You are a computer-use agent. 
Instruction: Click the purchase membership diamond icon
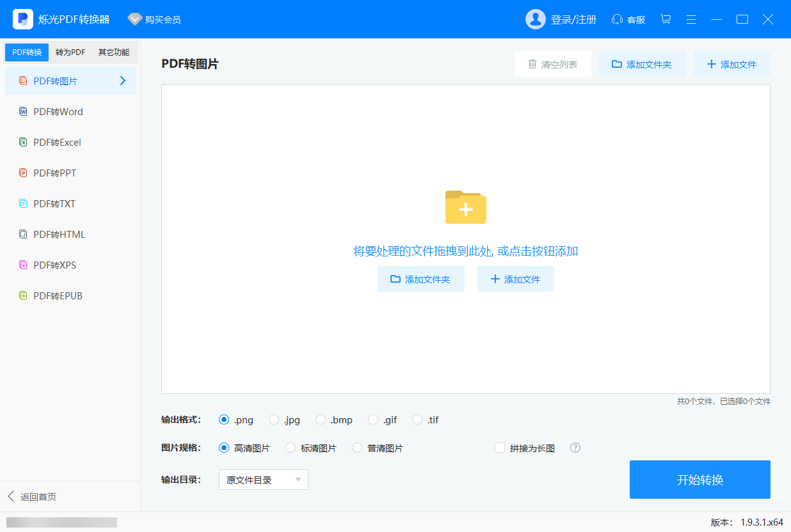[135, 19]
